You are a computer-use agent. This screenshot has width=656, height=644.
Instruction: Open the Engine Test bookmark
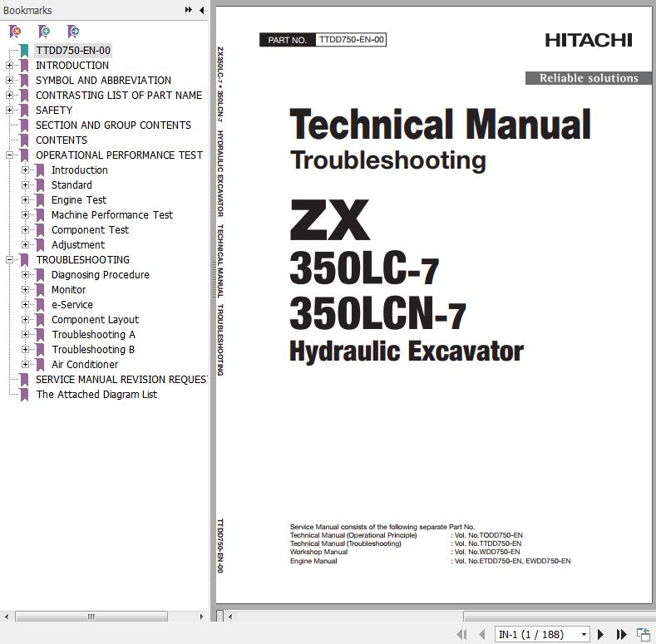point(79,200)
